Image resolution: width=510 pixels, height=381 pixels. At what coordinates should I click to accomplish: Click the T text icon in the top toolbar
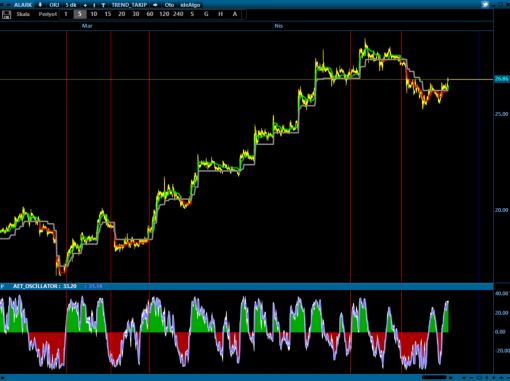click(103, 5)
